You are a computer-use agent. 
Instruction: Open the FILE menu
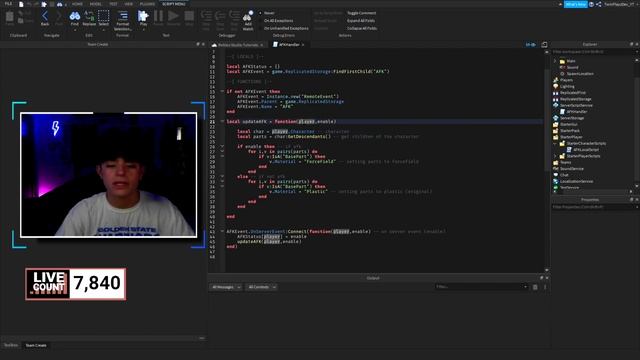[8, 4]
